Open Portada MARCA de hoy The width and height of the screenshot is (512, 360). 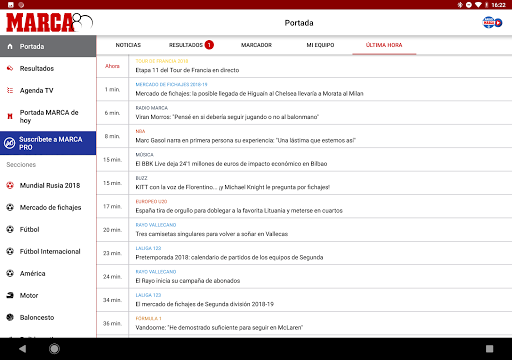click(48, 116)
